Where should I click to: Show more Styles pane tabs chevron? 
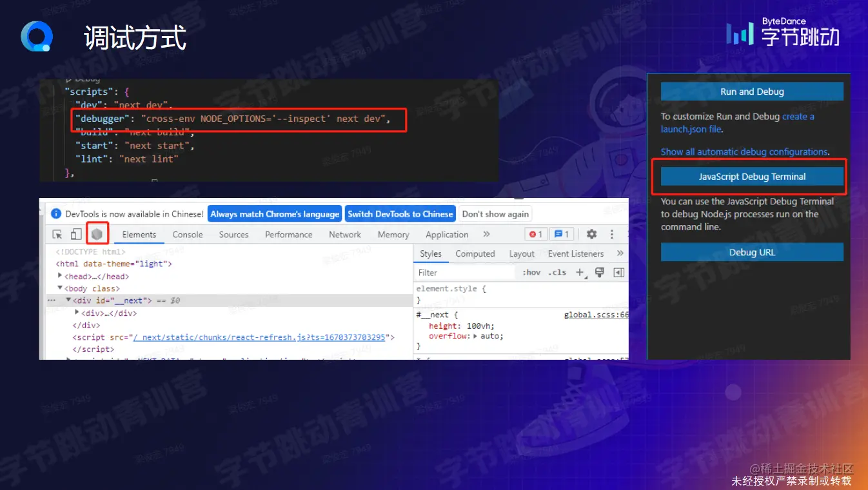point(620,253)
